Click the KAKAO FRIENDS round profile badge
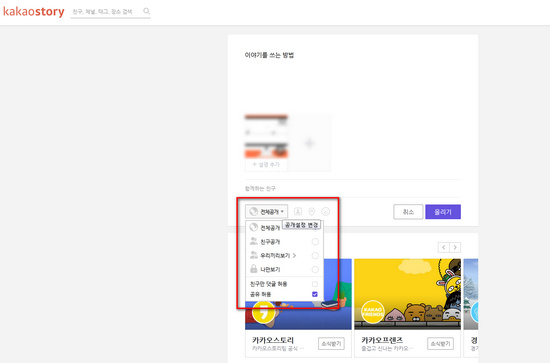Viewport: 550px width, 363px height. click(x=373, y=312)
